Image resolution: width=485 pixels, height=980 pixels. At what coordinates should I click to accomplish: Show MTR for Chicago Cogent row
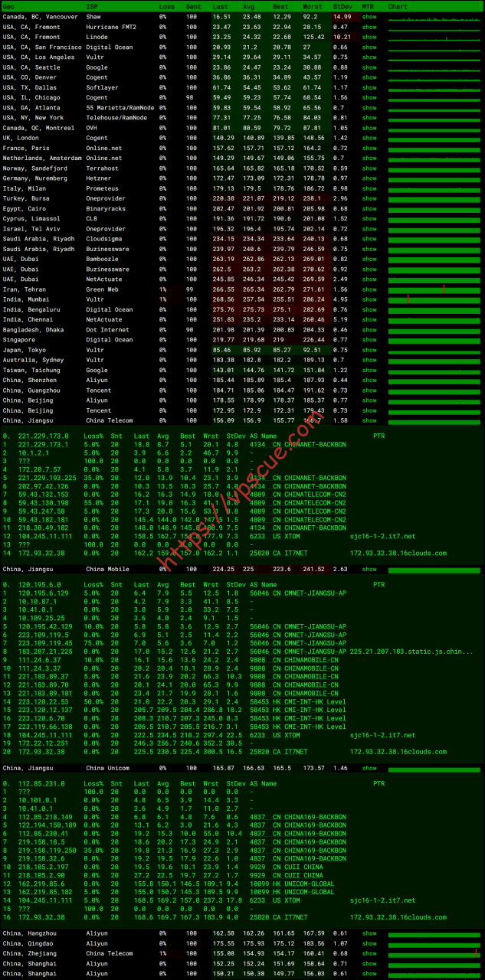click(369, 97)
